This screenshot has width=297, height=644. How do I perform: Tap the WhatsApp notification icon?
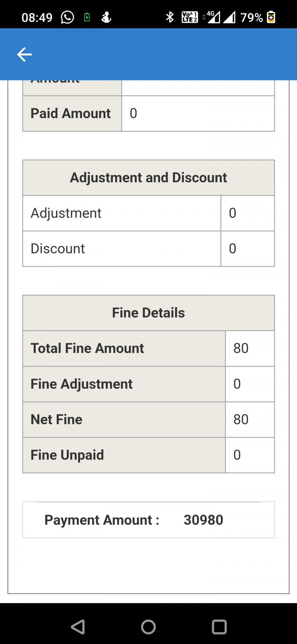pyautogui.click(x=67, y=17)
